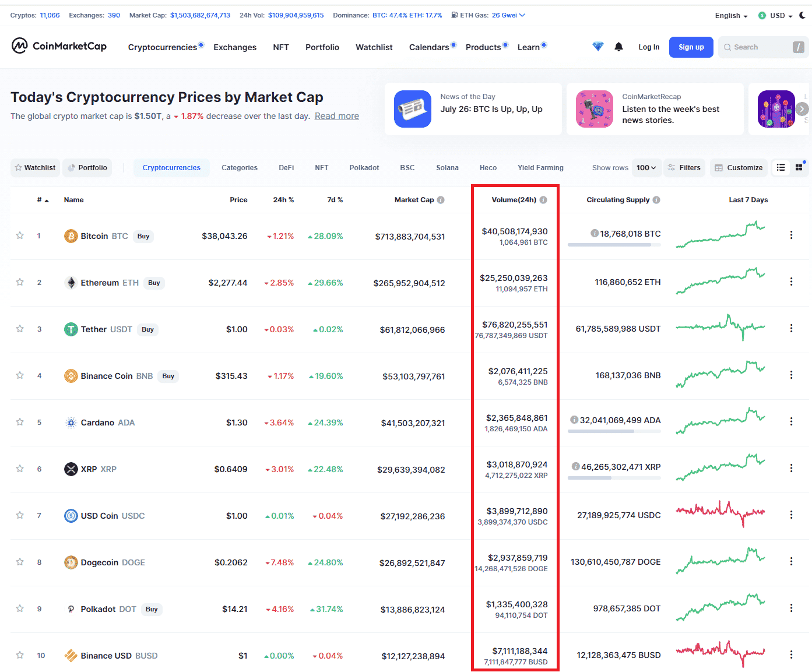The image size is (812, 672).
Task: Click the CoinMarketCap logo
Action: coord(59,46)
